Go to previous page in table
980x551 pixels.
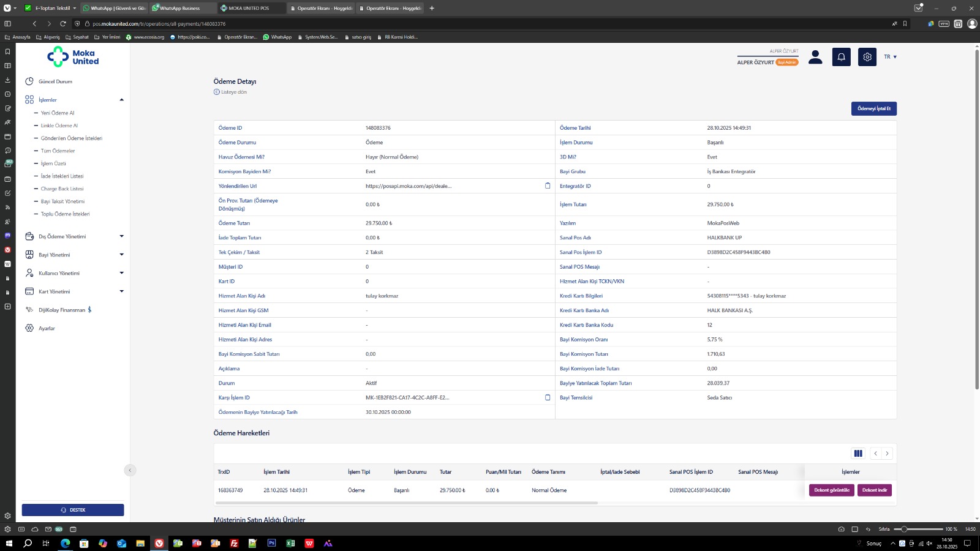[x=875, y=454]
